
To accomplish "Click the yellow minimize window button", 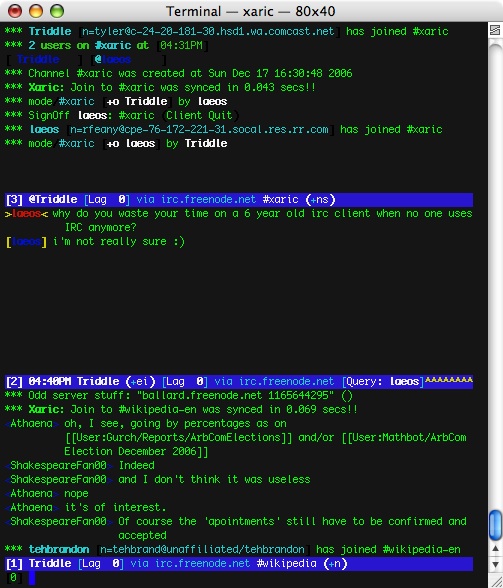I will click(36, 11).
